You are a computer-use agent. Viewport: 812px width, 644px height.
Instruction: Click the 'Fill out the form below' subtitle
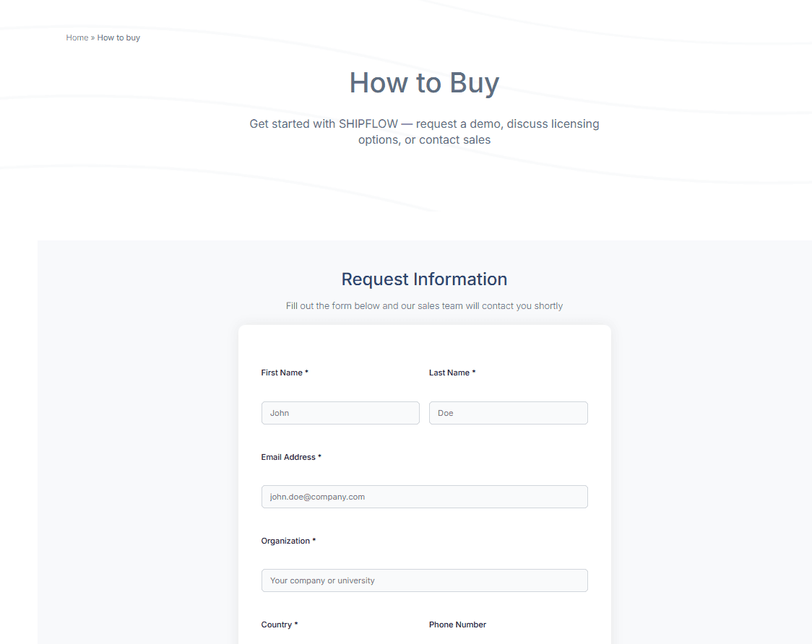click(424, 306)
